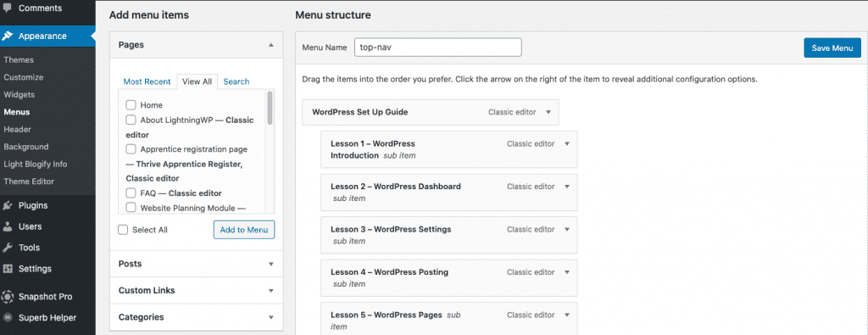Expand Lesson 4 WordPress Posting options
The height and width of the screenshot is (335, 868).
click(x=566, y=272)
